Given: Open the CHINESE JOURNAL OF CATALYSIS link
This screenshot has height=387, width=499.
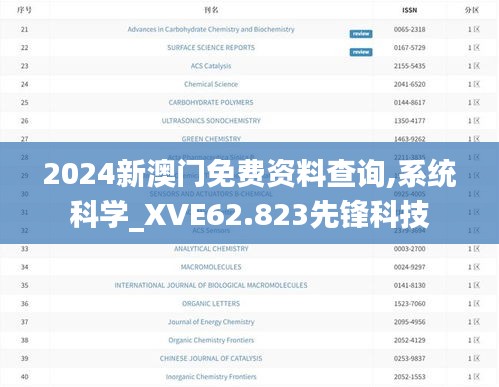Looking at the screenshot, I should [x=211, y=359].
